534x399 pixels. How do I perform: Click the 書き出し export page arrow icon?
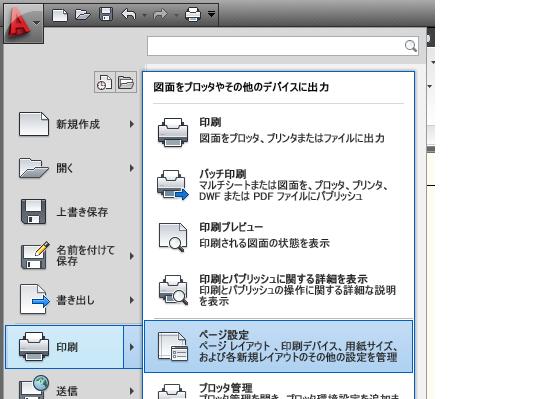click(34, 299)
